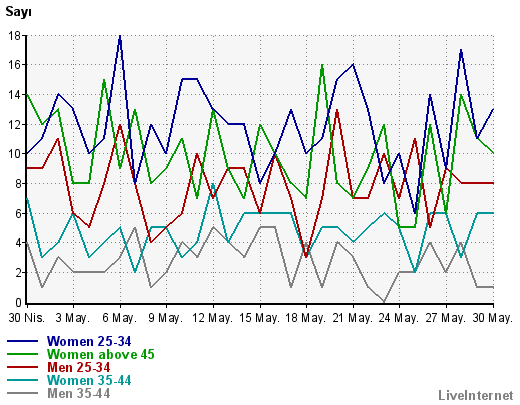This screenshot has width=520, height=405.
Task: Click the blue line peak at 6 May.
Action: click(120, 36)
